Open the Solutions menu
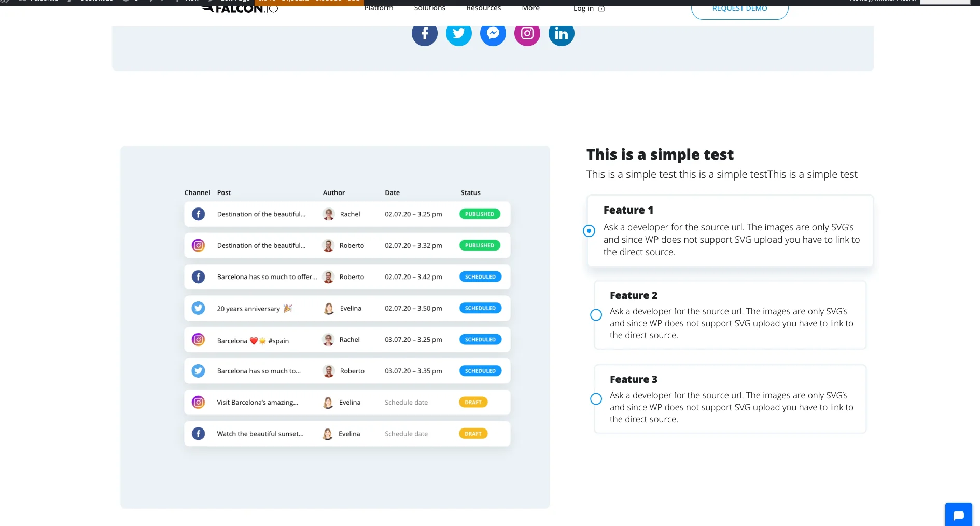This screenshot has width=980, height=526. [x=429, y=8]
